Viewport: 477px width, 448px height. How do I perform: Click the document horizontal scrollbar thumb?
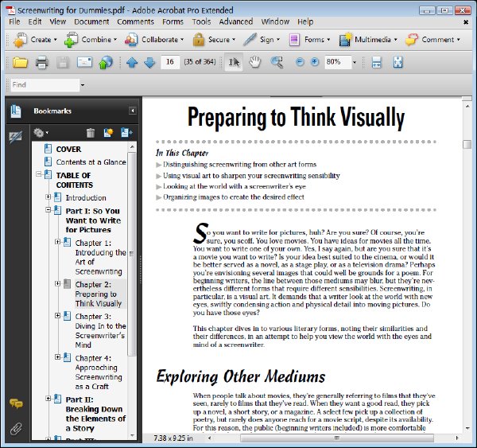[337, 438]
